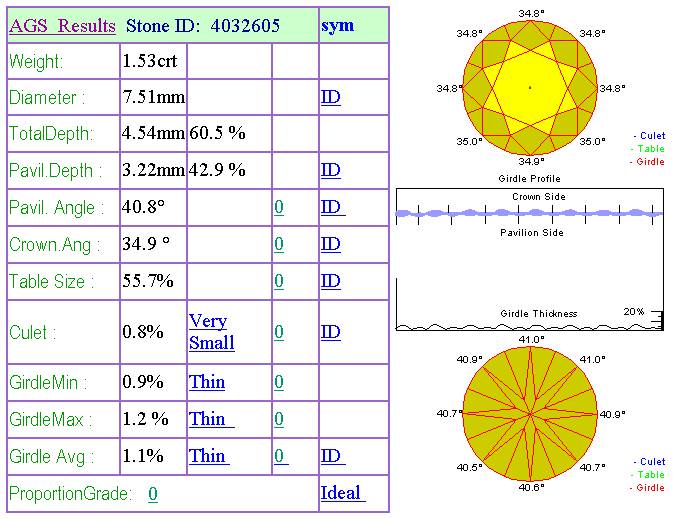Open the ID link in Culet row

pyautogui.click(x=331, y=332)
